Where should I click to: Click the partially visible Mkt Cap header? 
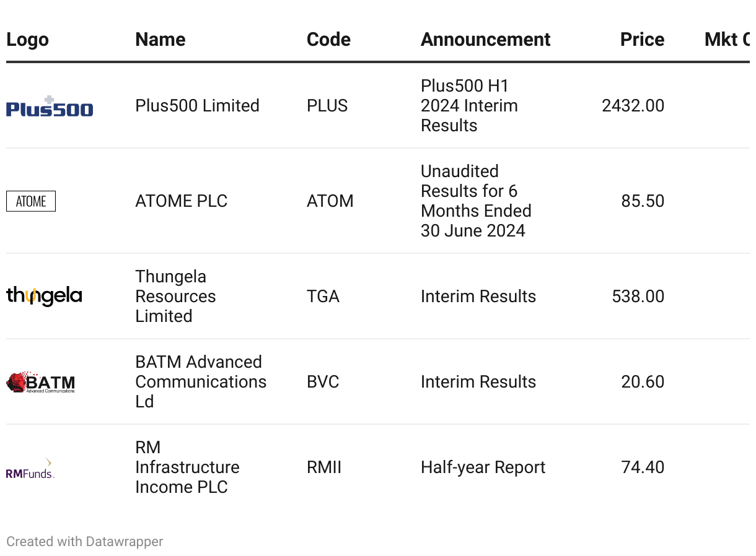[x=727, y=40]
